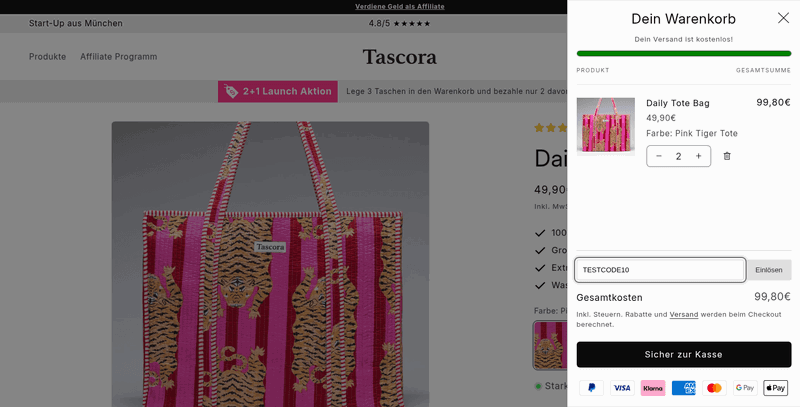Select the Mastercard payment icon
The image size is (800, 407).
click(714, 388)
